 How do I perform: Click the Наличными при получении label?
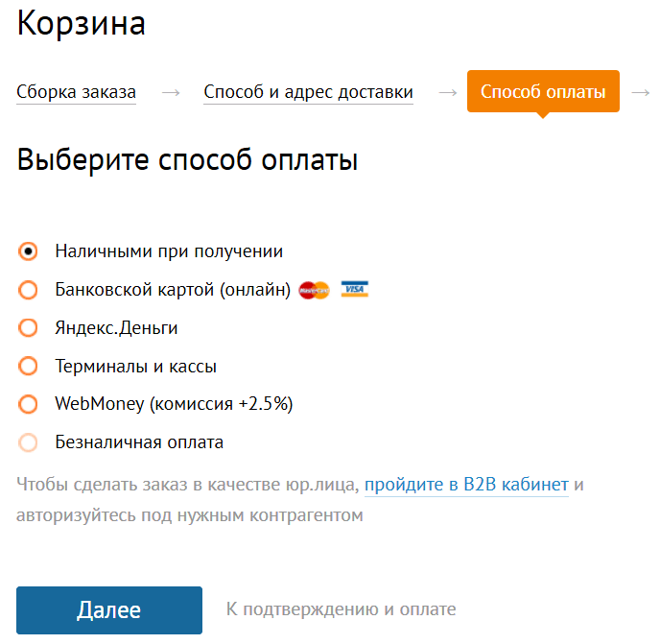coord(169,251)
